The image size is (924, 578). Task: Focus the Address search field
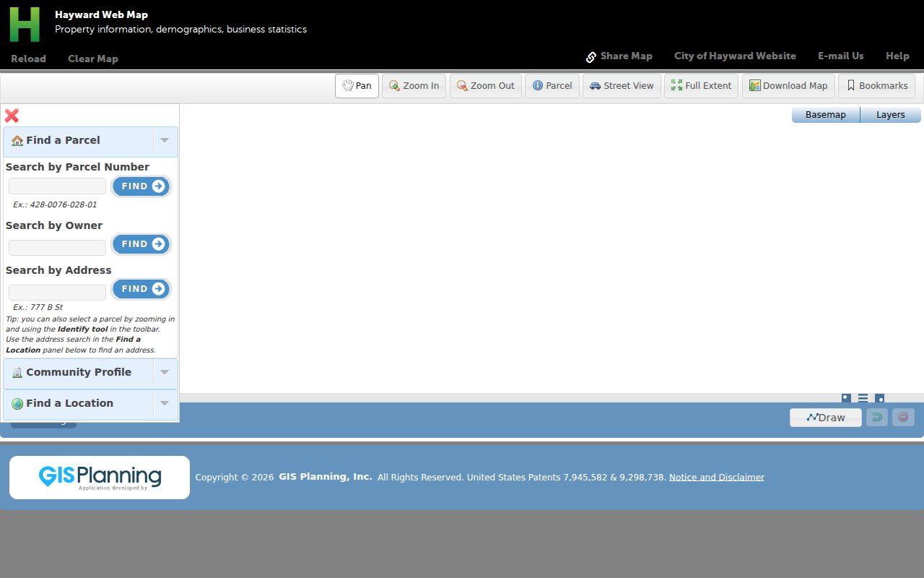click(57, 293)
